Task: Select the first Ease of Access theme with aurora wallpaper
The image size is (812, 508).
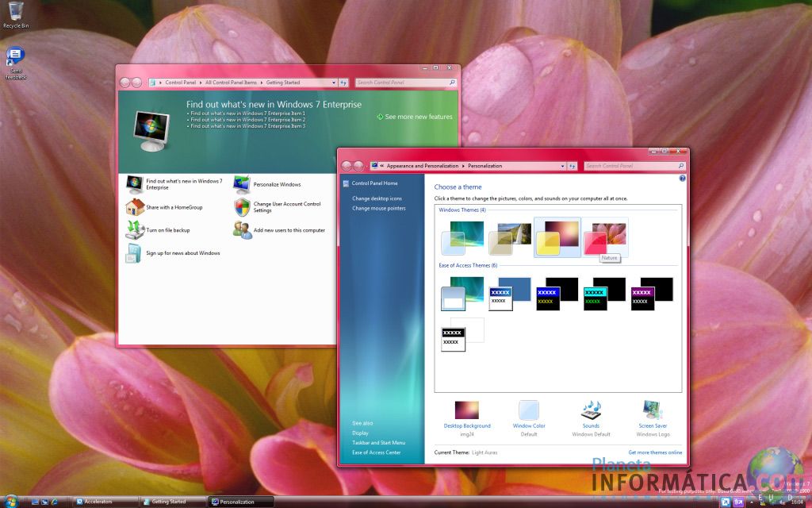Action: tap(462, 294)
